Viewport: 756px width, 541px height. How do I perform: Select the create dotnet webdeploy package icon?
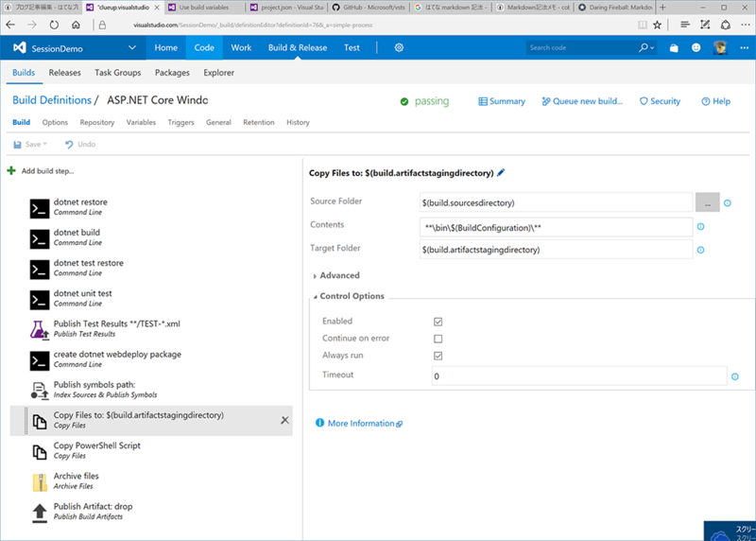pyautogui.click(x=40, y=360)
